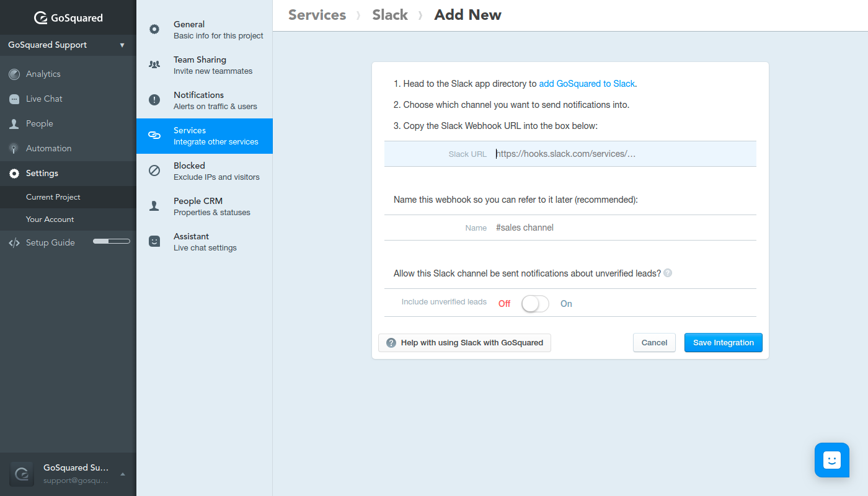Open Analytics in the sidebar
868x496 pixels.
(x=68, y=74)
